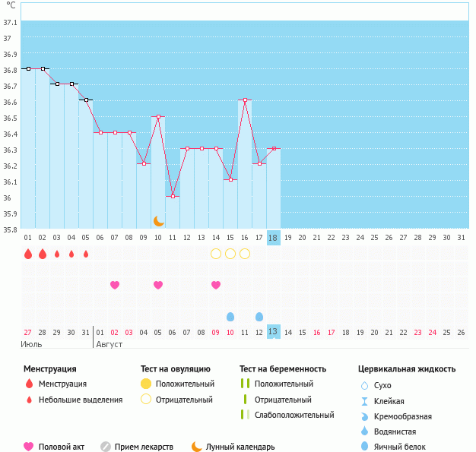Click the Август month label
476x452 pixels.
tap(110, 344)
